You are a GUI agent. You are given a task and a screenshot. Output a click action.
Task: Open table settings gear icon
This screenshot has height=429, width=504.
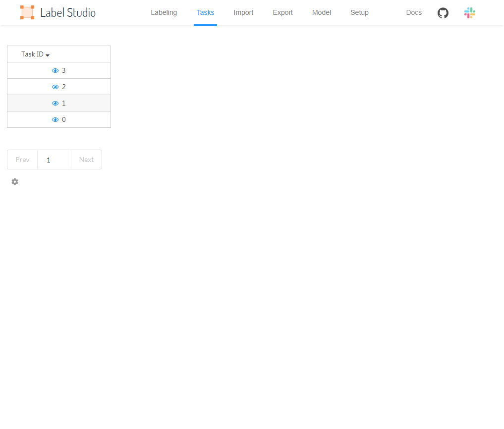pos(15,182)
